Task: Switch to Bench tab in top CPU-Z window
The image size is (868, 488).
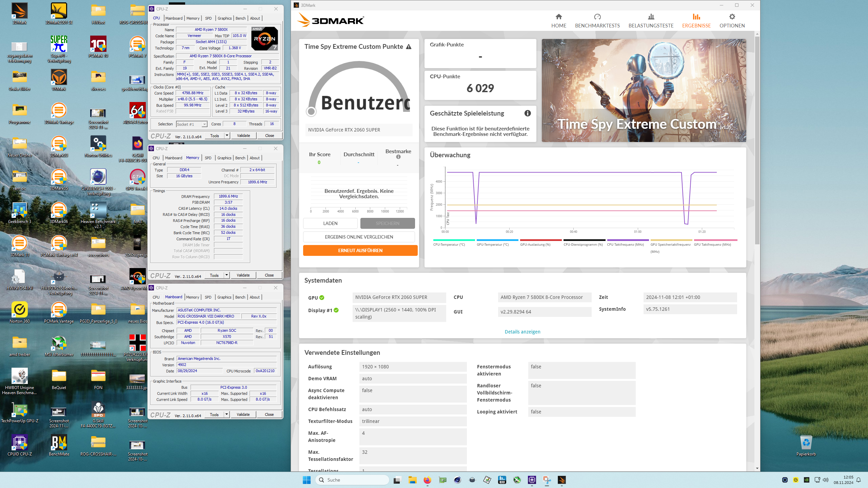Action: (240, 18)
